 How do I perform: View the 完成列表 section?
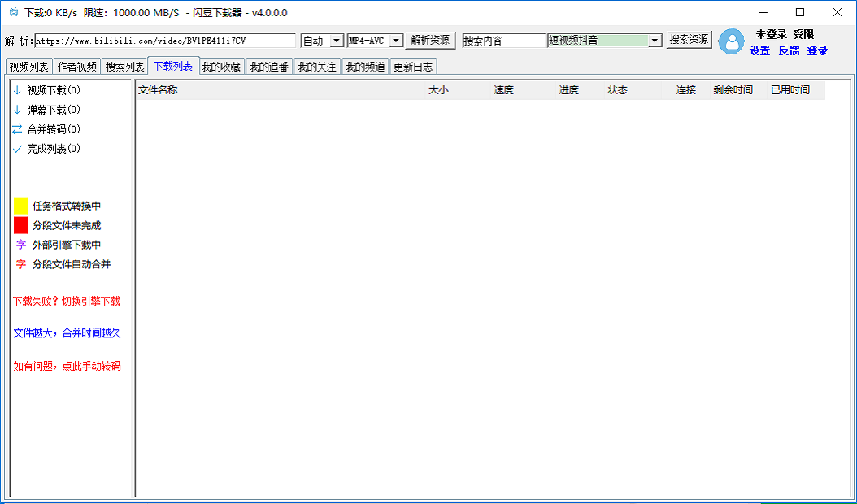tap(47, 149)
